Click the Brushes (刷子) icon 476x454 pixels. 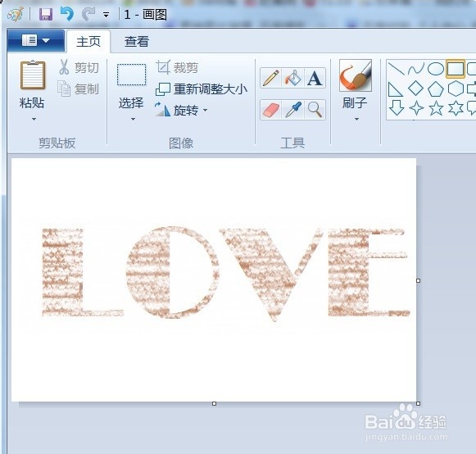[356, 75]
